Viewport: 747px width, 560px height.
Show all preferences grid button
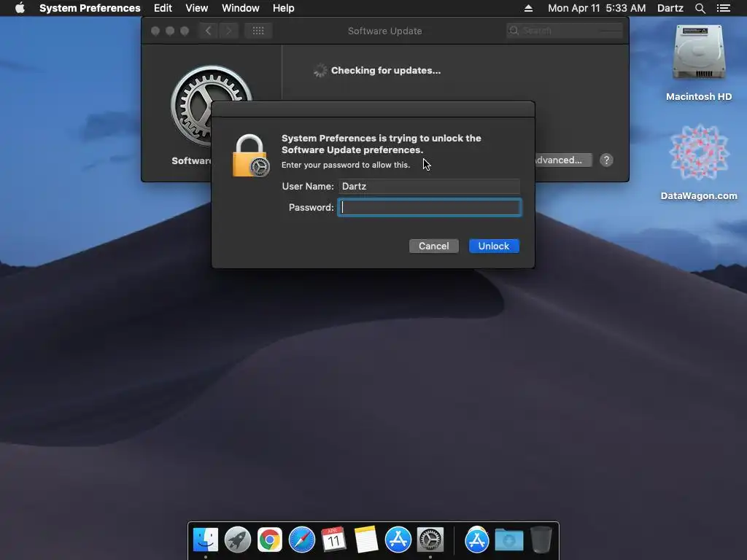point(258,31)
